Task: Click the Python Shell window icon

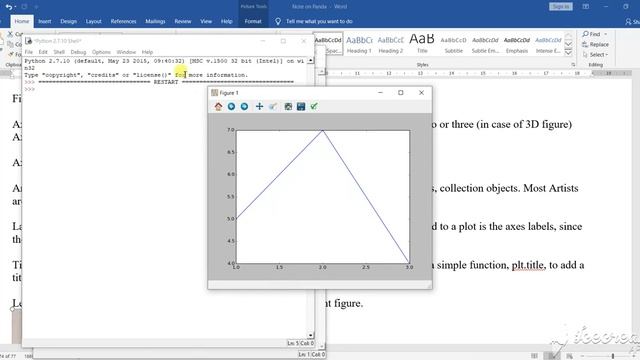Action: tap(28, 41)
